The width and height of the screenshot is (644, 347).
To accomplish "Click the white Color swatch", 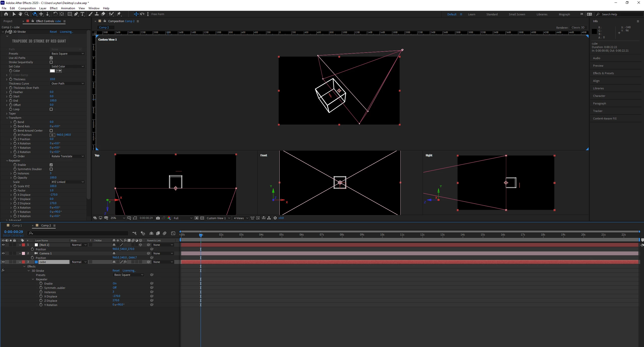I will tap(52, 71).
